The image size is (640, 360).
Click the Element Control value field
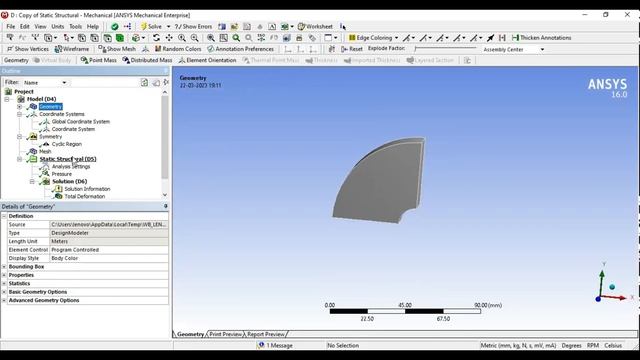tap(109, 250)
